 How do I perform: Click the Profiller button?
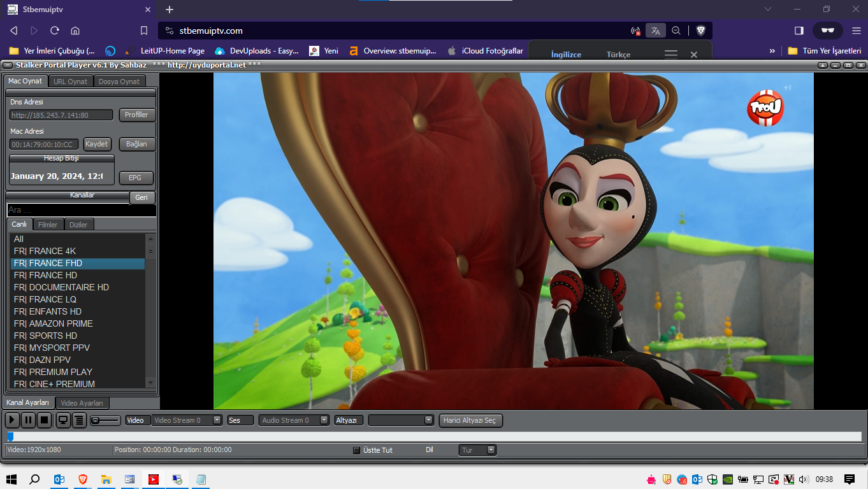point(136,115)
